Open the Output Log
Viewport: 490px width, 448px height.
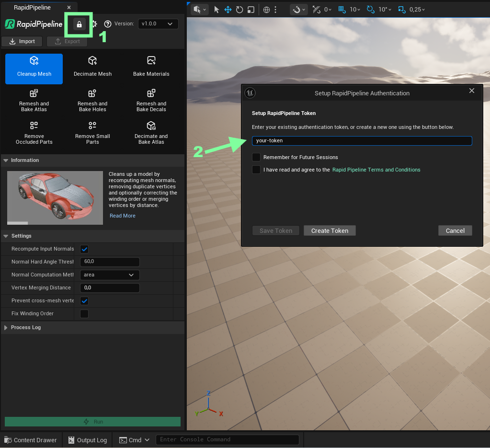(88, 440)
